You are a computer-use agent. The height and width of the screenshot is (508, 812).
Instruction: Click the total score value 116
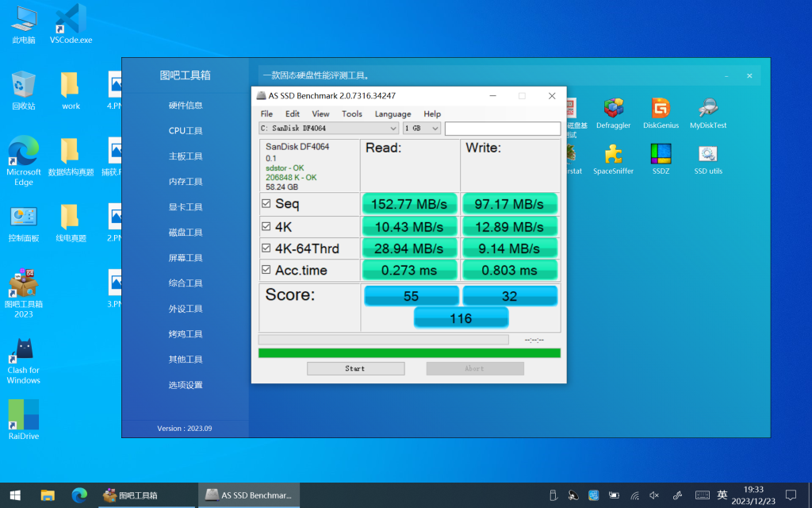461,318
